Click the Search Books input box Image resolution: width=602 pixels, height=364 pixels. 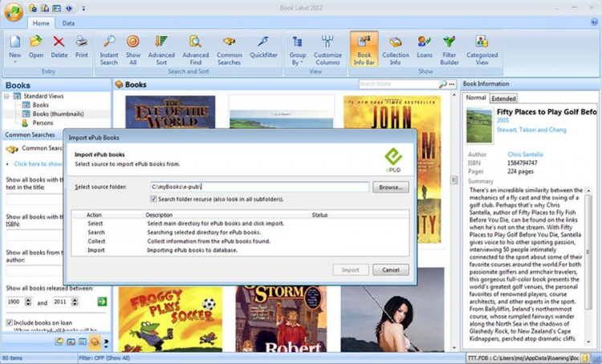point(398,84)
